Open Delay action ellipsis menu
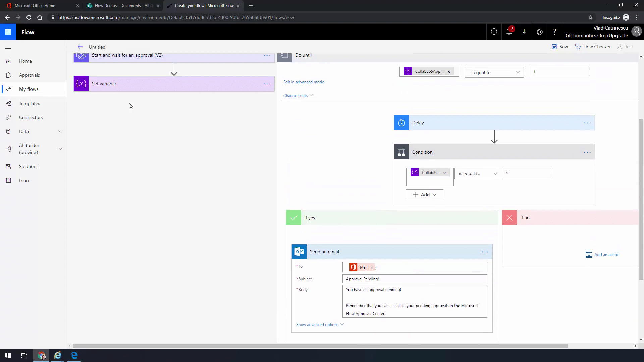 click(x=587, y=123)
